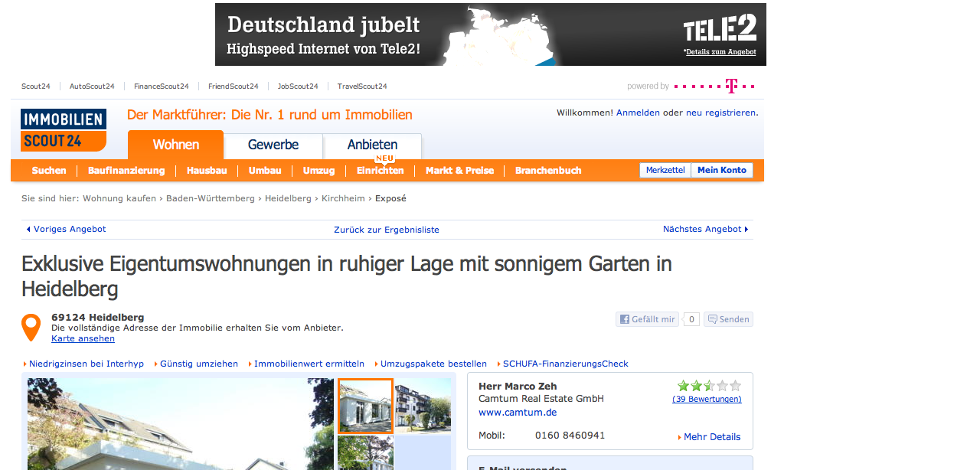Open the Einrichten menu item
Viewport: 980px width, 470px height.
pos(380,171)
